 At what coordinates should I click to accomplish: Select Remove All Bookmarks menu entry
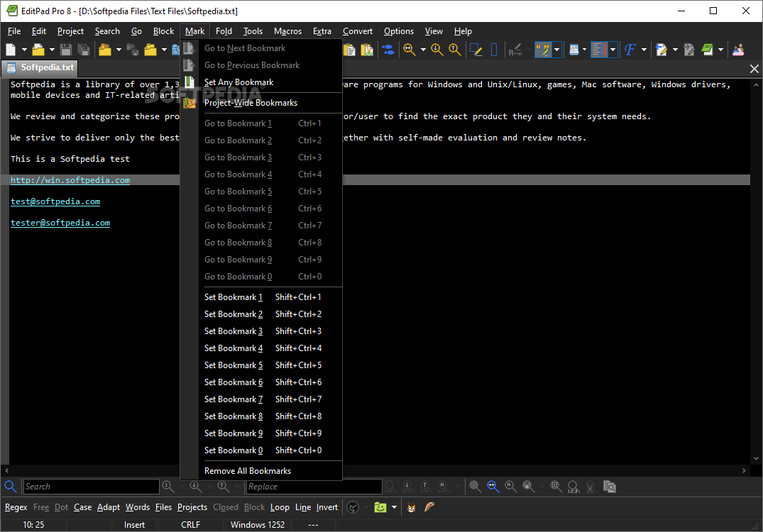point(261,471)
